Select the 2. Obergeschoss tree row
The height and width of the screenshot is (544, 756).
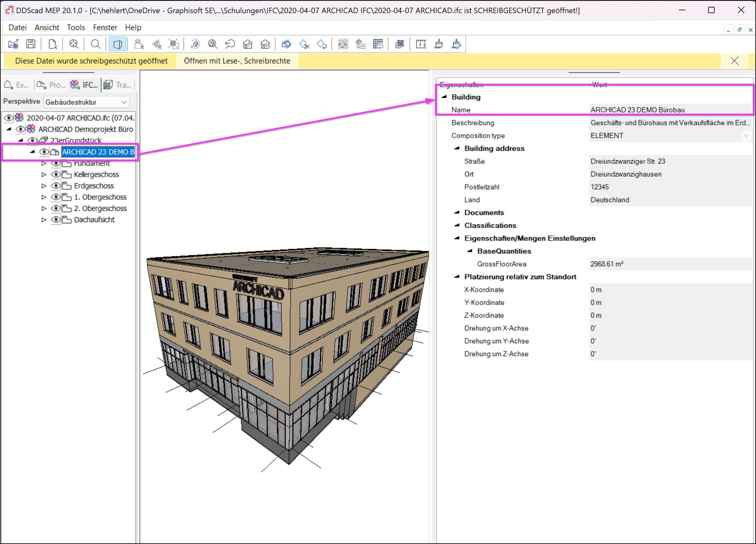(x=100, y=208)
